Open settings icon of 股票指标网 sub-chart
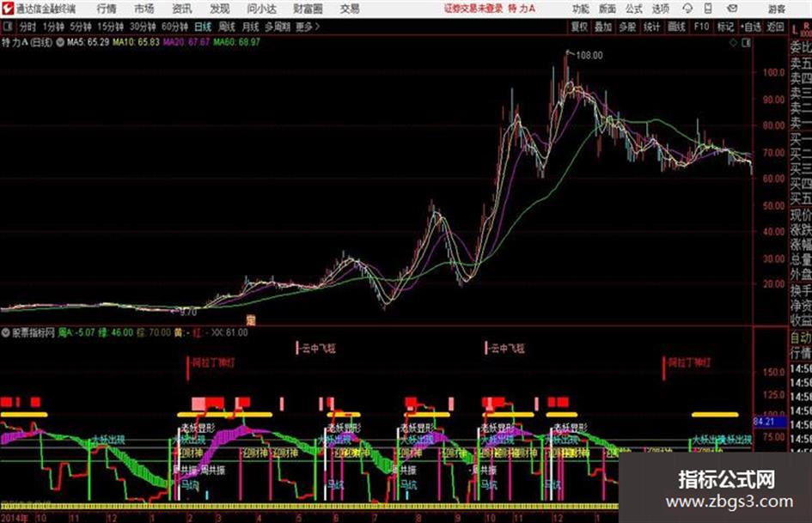 pyautogui.click(x=6, y=332)
